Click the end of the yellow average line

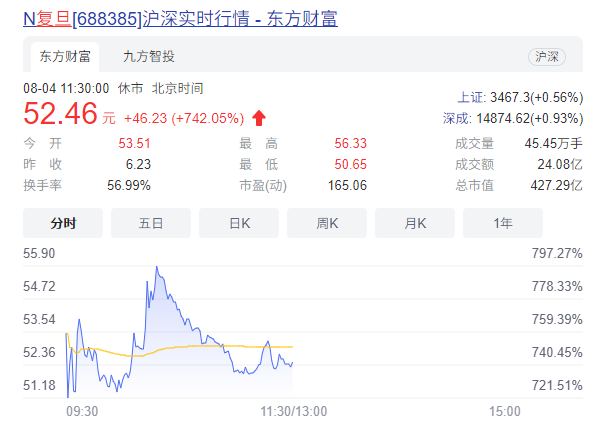292,346
